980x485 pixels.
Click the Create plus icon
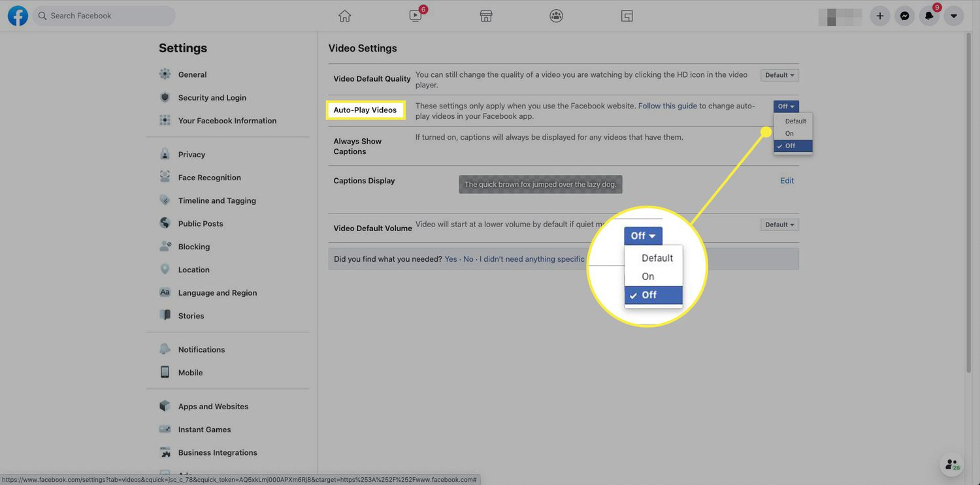click(880, 16)
